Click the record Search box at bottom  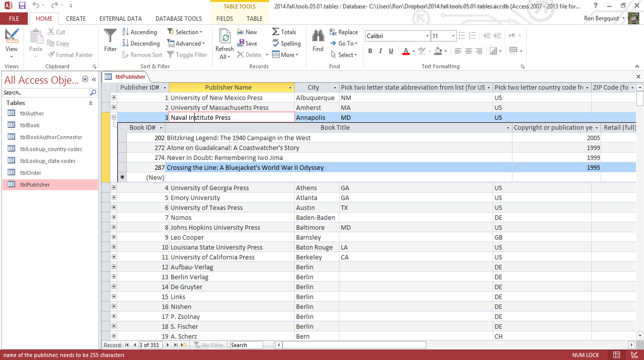pyautogui.click(x=246, y=345)
